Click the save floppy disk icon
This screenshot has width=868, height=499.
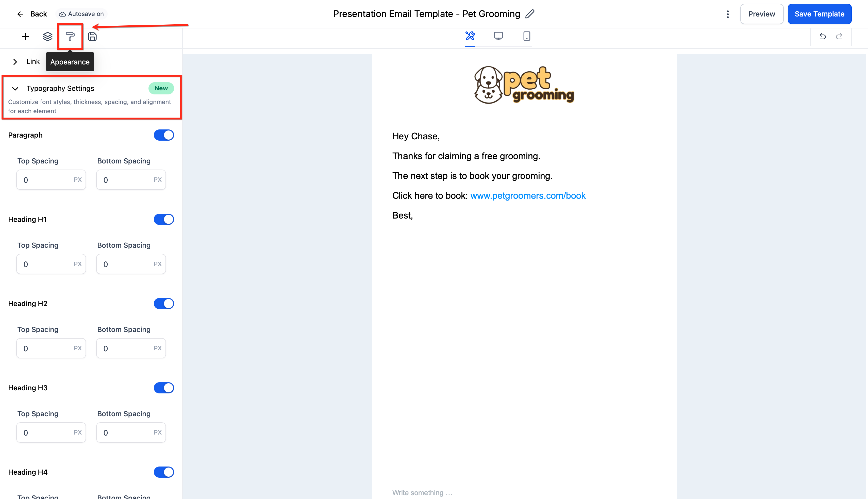pos(92,36)
